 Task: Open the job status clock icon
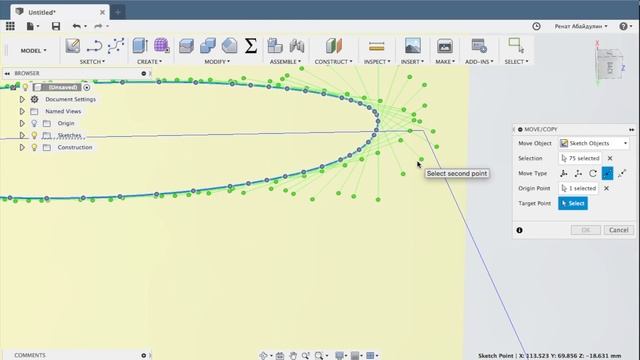point(536,26)
